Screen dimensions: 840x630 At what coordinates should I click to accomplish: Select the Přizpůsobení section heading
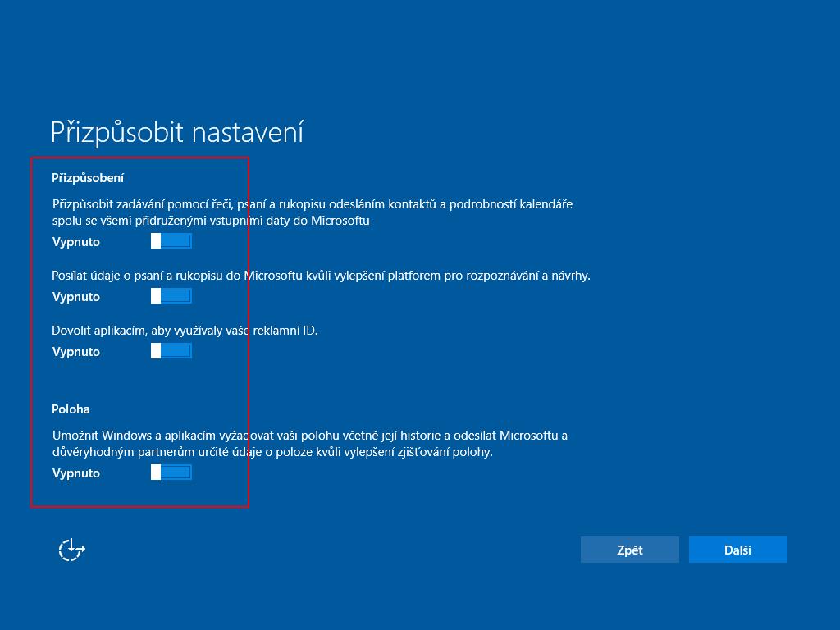tap(88, 178)
